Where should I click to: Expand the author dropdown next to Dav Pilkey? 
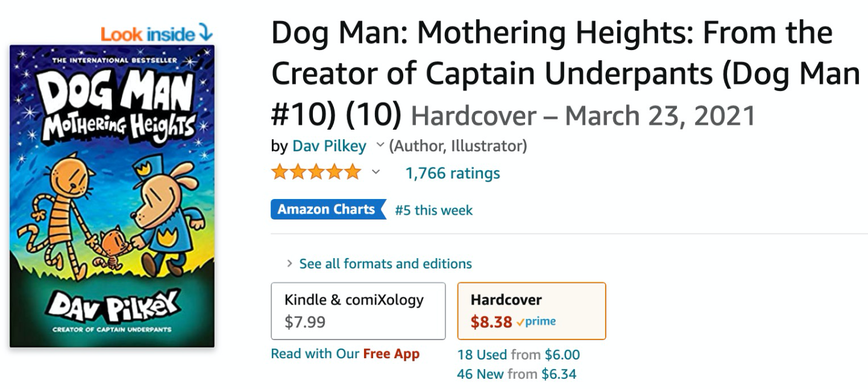click(x=380, y=145)
